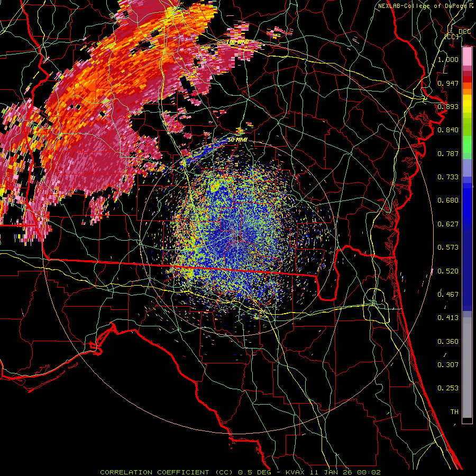Viewport: 476px width, 476px height.
Task: Select the 0.413 legend value
Action: 448,318
